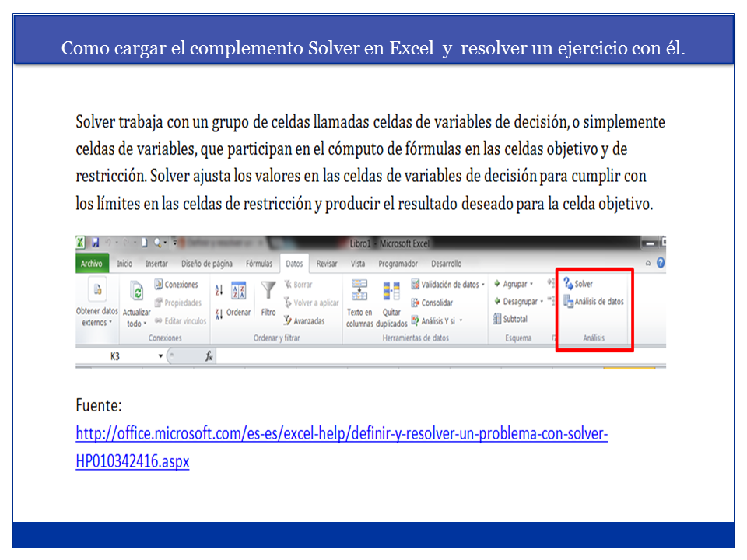The width and height of the screenshot is (747, 560).
Task: Select the Datos ribbon tab
Action: (294, 264)
